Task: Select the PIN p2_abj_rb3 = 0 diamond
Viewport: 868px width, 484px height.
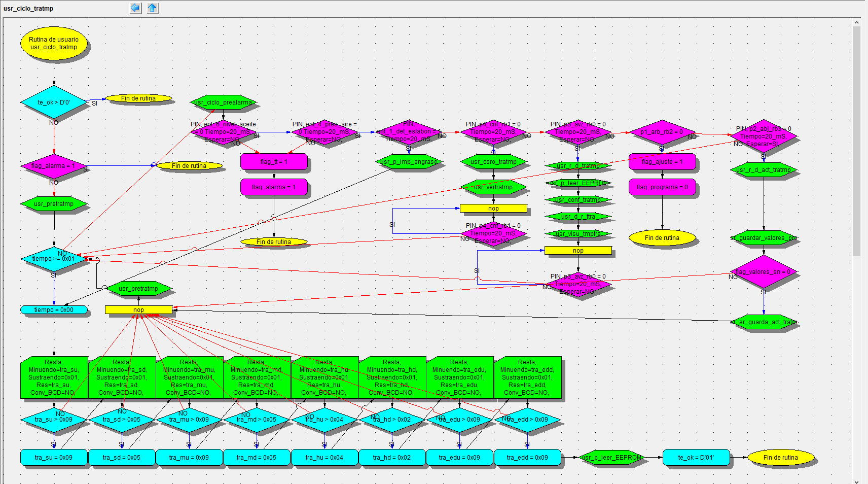Action: click(764, 136)
